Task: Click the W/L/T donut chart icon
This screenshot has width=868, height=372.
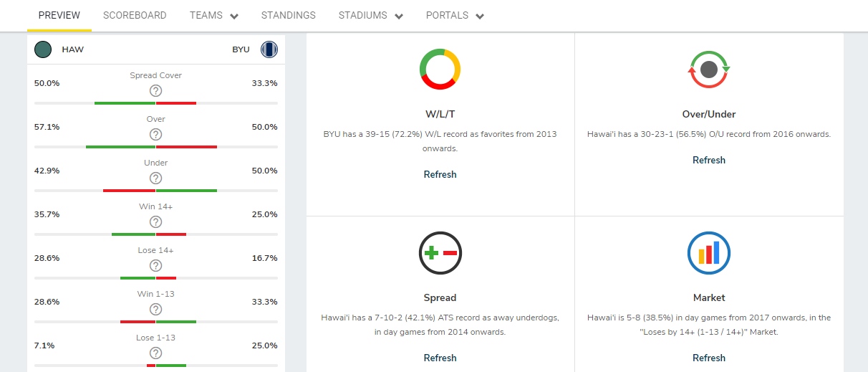Action: [x=440, y=69]
